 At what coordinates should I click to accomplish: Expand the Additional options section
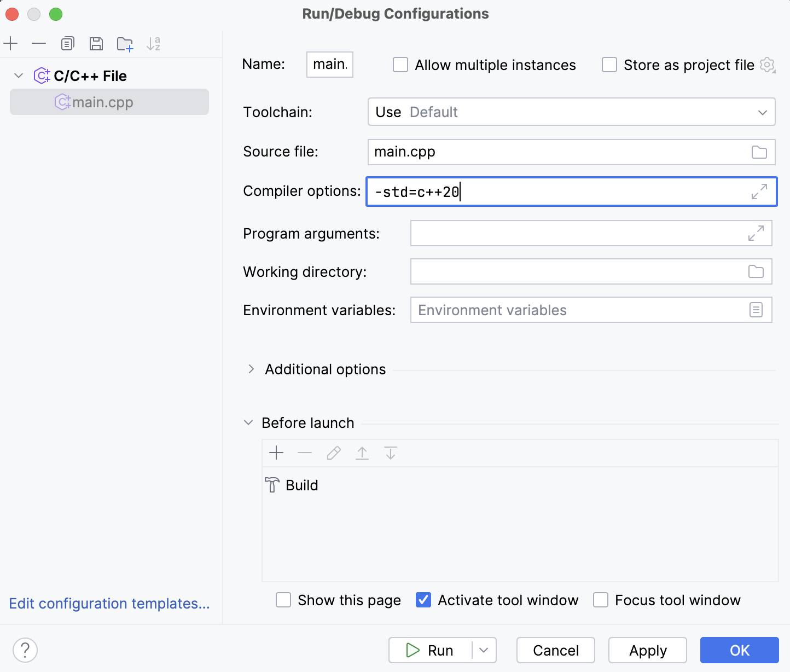pos(251,369)
